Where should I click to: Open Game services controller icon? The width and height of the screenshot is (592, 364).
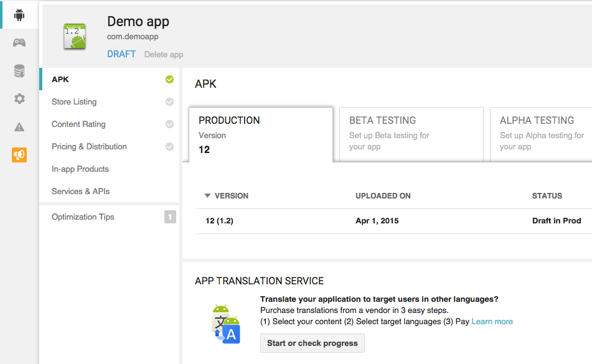coord(19,43)
